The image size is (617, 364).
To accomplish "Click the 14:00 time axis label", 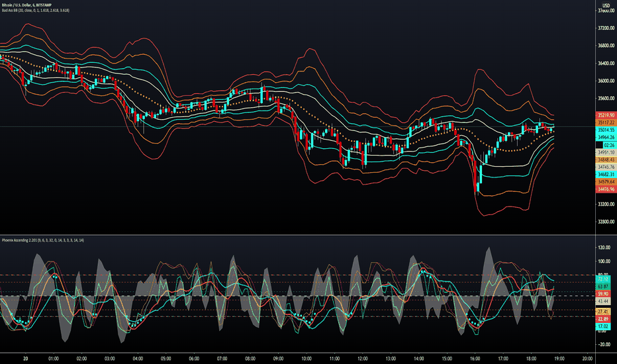I will [x=418, y=359].
